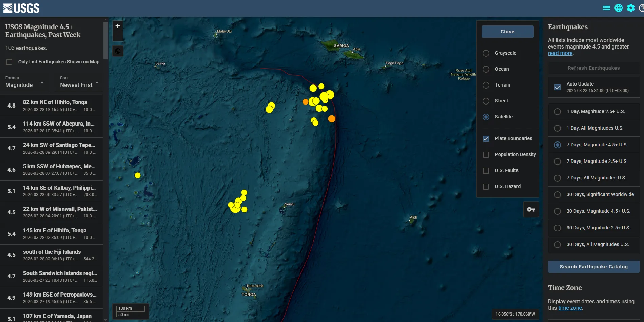Click the Search Earthquake Catalog button
This screenshot has height=322, width=644.
593,267
